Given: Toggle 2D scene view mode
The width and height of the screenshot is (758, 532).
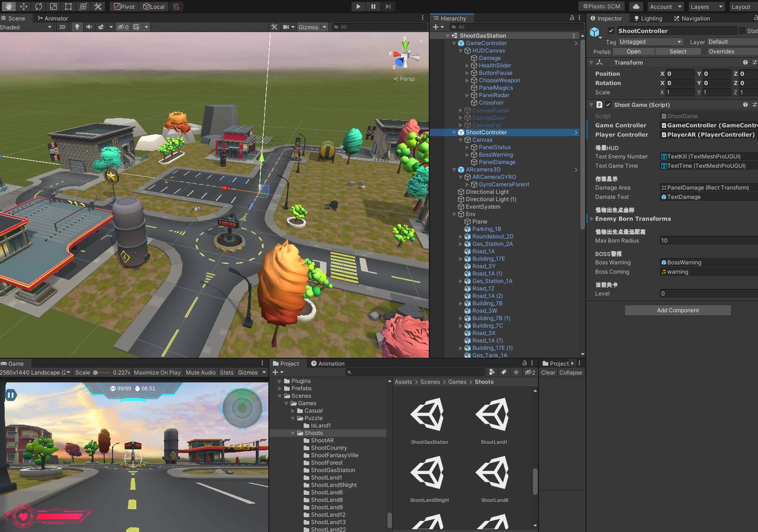Looking at the screenshot, I should click(x=62, y=27).
